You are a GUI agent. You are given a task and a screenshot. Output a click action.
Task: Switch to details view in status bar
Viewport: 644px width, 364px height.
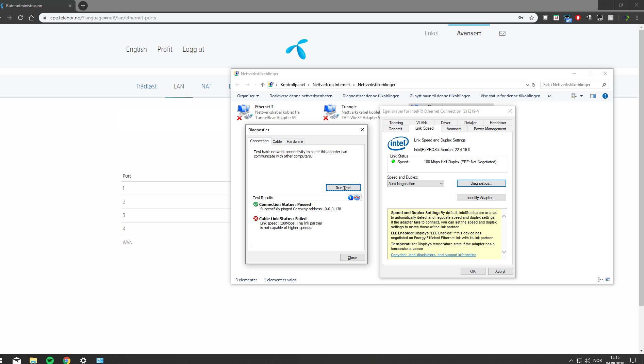[x=600, y=280]
